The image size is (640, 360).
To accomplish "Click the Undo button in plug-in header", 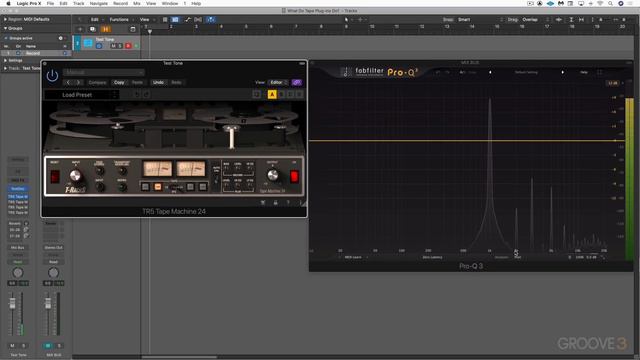I will (x=158, y=82).
